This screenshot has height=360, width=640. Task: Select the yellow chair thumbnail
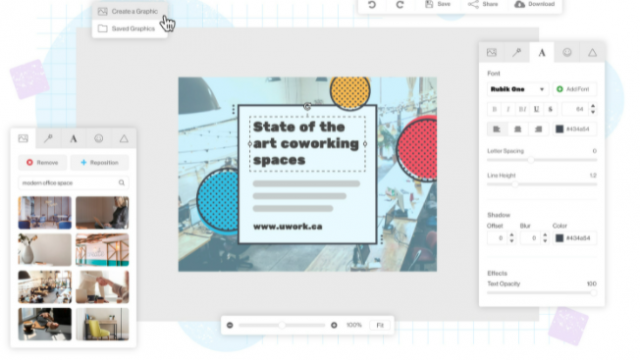pyautogui.click(x=102, y=324)
